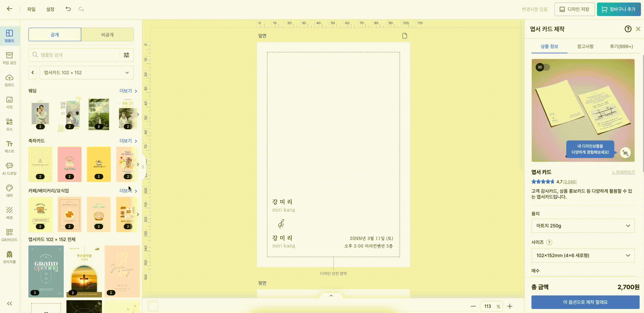Viewport: 644px width, 313px height.
Task: Open the 아트지 250g paper dropdown
Action: [583, 226]
